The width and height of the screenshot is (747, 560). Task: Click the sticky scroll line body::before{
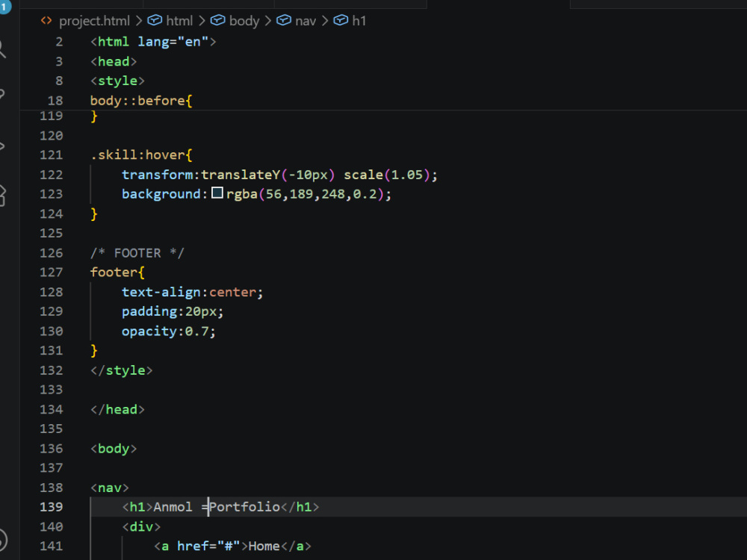point(141,101)
